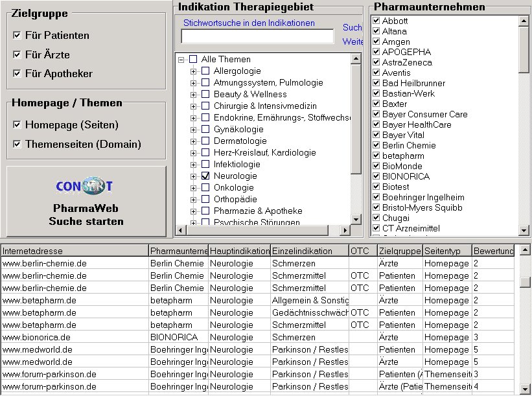The image size is (532, 396).
Task: Expand the Atmungssystem, Pulmologie node
Action: pyautogui.click(x=193, y=83)
